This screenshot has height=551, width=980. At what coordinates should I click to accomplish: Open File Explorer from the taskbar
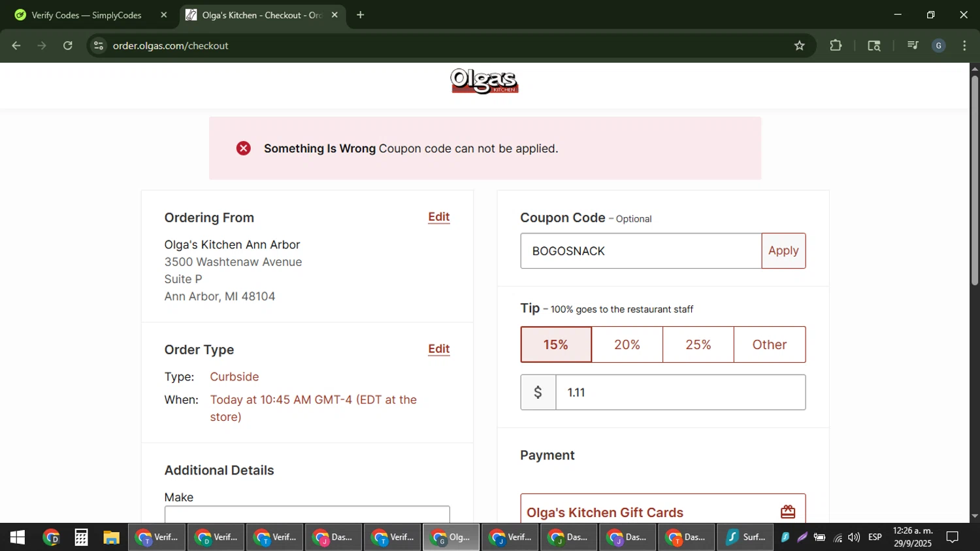[111, 537]
